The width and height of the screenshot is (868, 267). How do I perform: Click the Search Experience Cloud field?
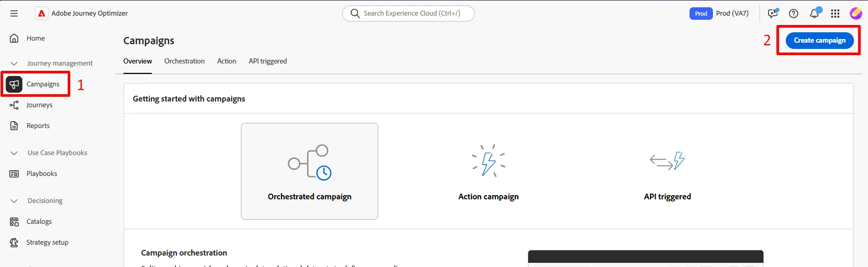point(409,14)
